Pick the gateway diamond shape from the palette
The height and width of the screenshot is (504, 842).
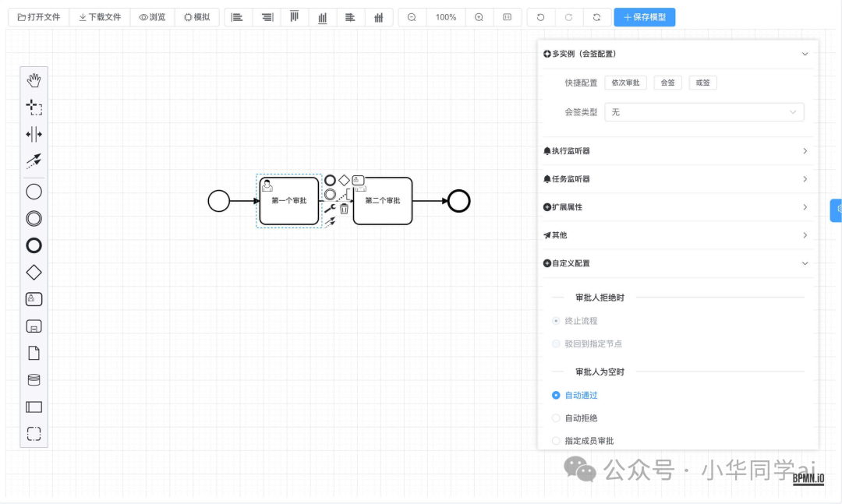tap(34, 272)
